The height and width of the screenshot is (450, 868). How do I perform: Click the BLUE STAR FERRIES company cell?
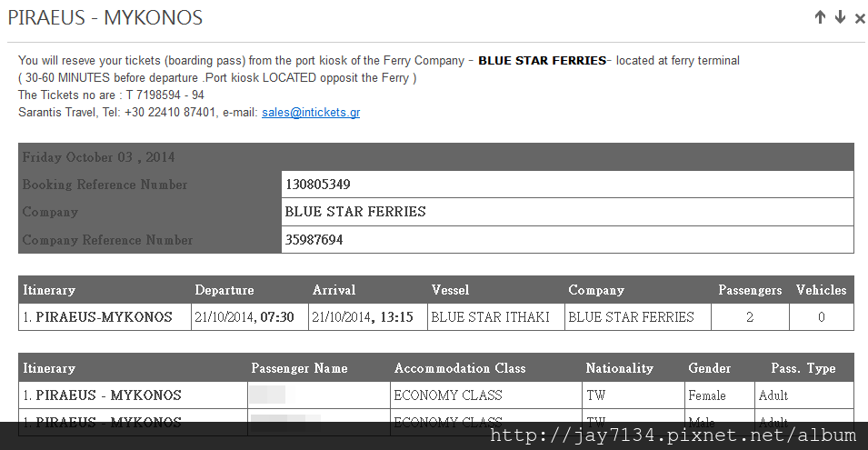click(x=567, y=212)
